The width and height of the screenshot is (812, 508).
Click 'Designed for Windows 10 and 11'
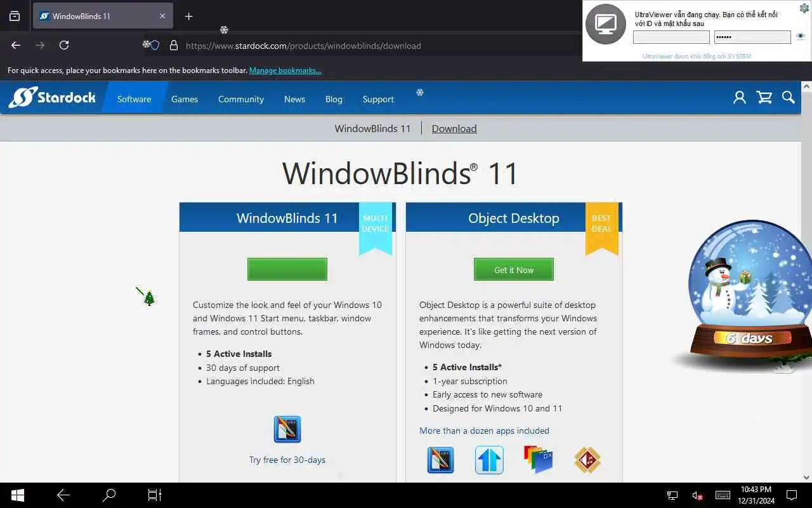pos(497,408)
